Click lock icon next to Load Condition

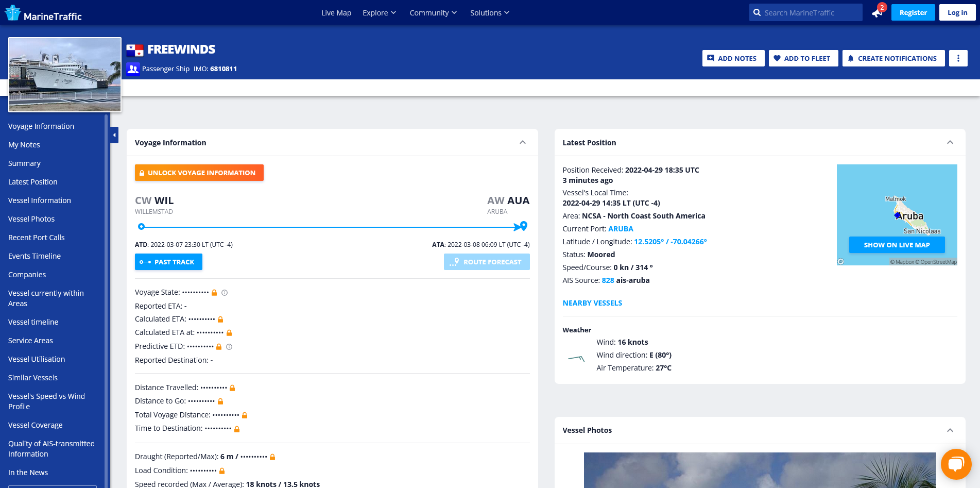tap(222, 471)
